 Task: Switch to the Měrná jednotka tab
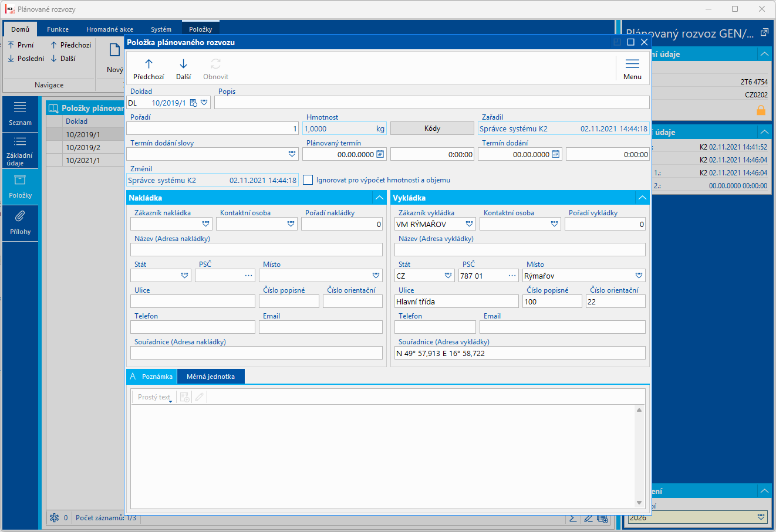[x=211, y=377]
